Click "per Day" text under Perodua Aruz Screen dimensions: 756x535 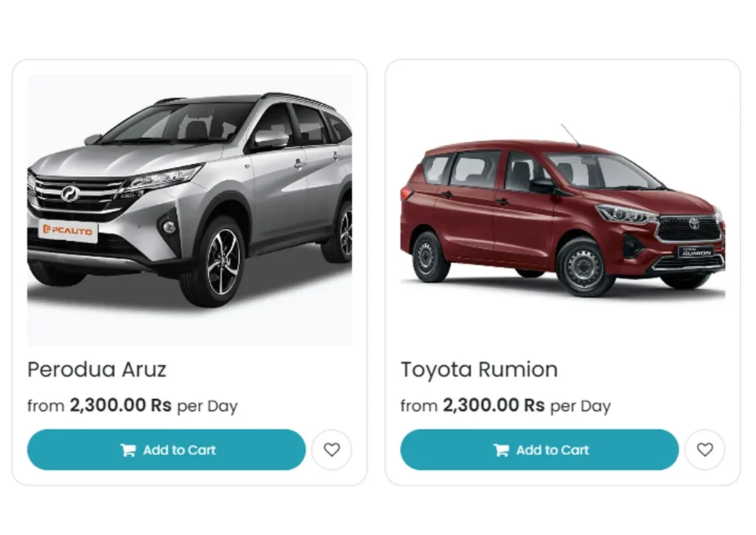[x=207, y=406]
